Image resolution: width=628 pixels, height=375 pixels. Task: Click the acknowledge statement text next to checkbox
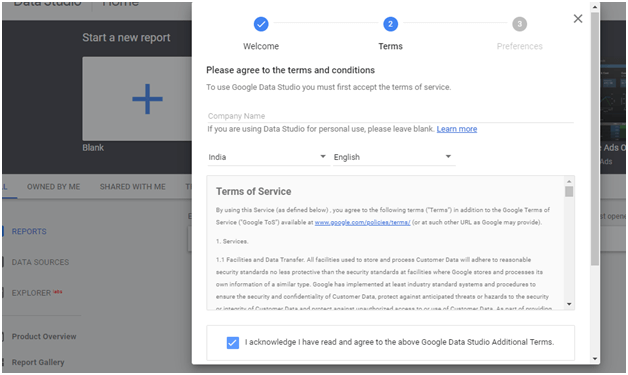click(x=399, y=342)
